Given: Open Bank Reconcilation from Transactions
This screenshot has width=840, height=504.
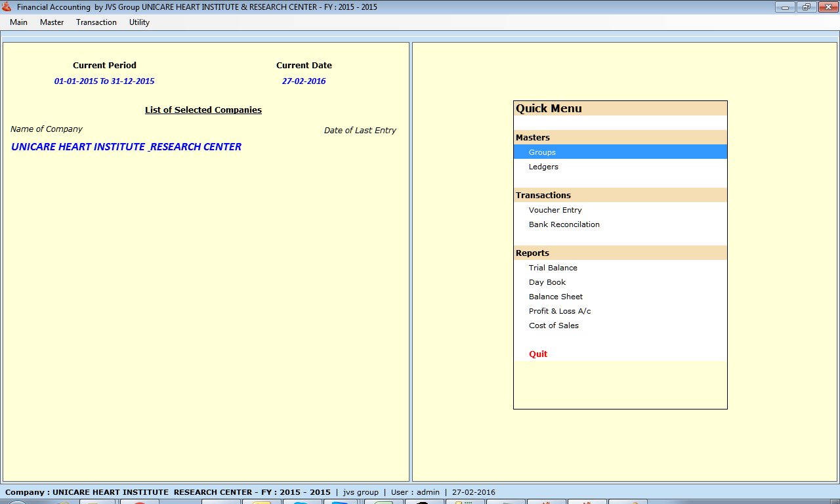Looking at the screenshot, I should click(564, 224).
